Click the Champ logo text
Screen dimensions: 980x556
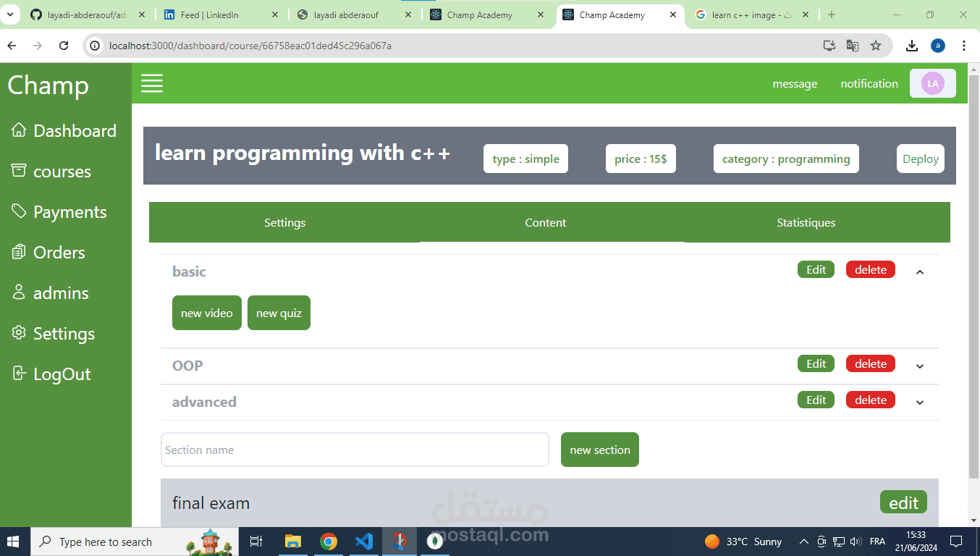pos(48,85)
